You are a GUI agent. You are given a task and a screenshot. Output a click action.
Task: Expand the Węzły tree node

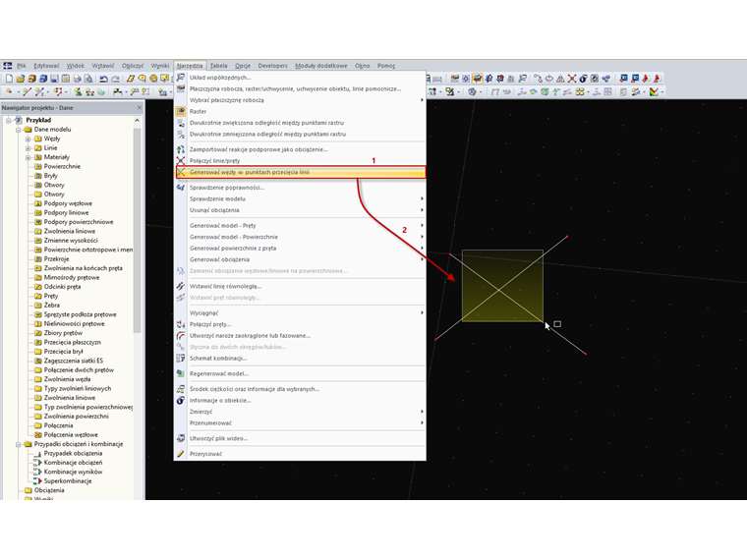coord(28,139)
